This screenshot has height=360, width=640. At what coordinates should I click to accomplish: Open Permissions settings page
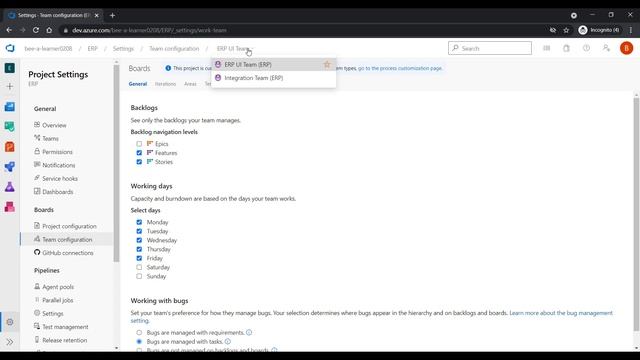(57, 152)
